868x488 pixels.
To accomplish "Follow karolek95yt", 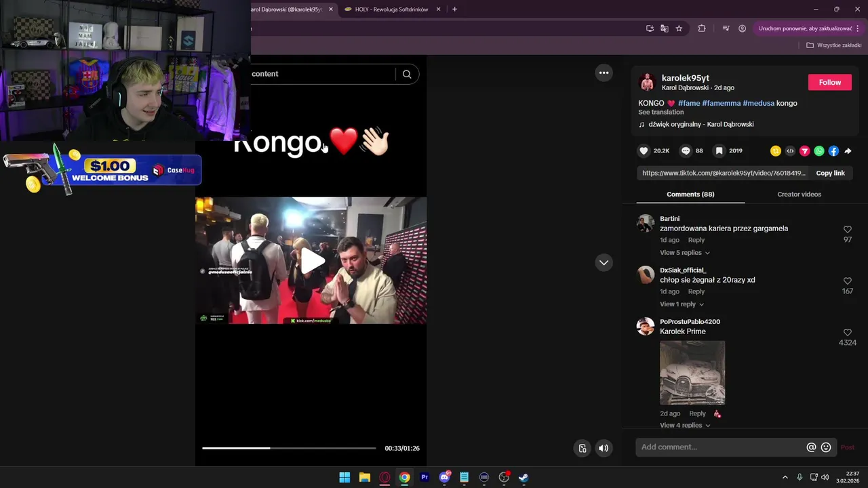I will [829, 82].
